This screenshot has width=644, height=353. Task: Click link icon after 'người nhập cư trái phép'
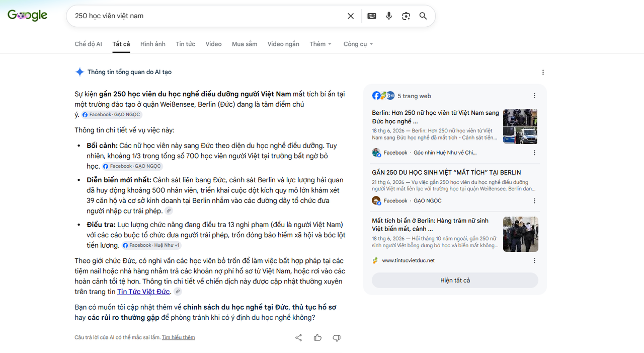pos(169,211)
